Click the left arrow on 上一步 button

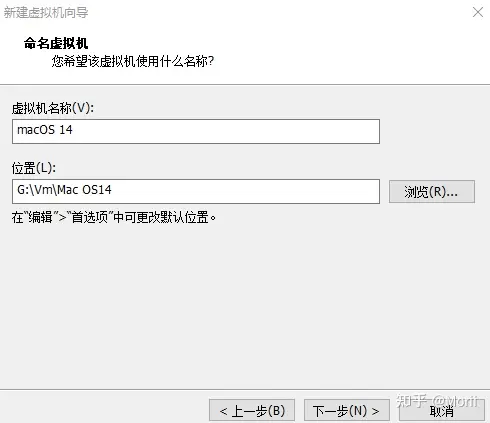pyautogui.click(x=223, y=411)
